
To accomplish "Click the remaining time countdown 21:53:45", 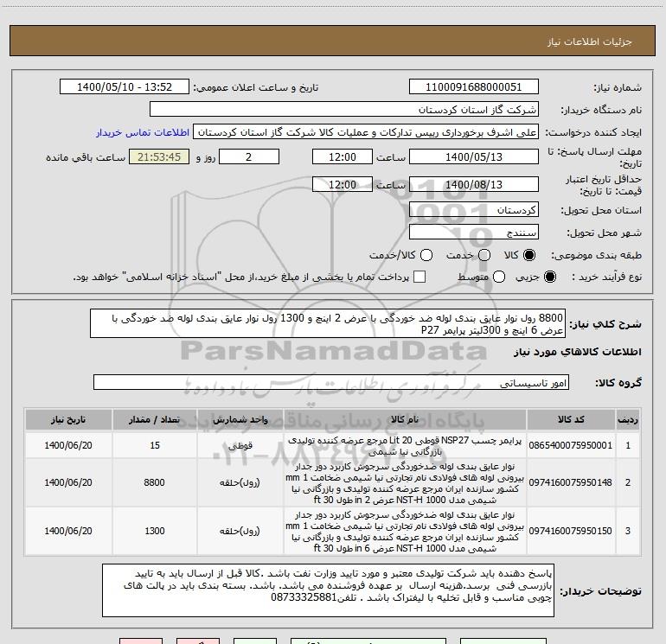I will coord(159,156).
